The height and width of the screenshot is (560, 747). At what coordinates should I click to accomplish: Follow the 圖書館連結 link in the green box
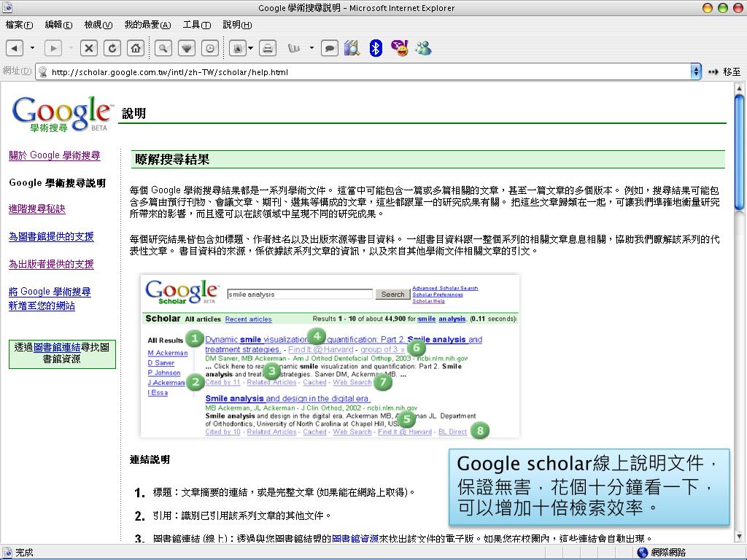point(57,347)
